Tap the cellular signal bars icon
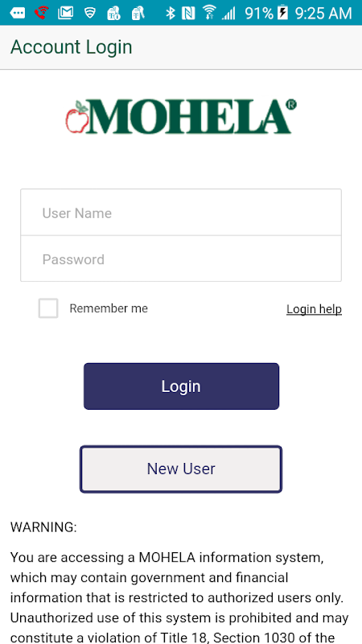The height and width of the screenshot is (644, 362). click(228, 13)
